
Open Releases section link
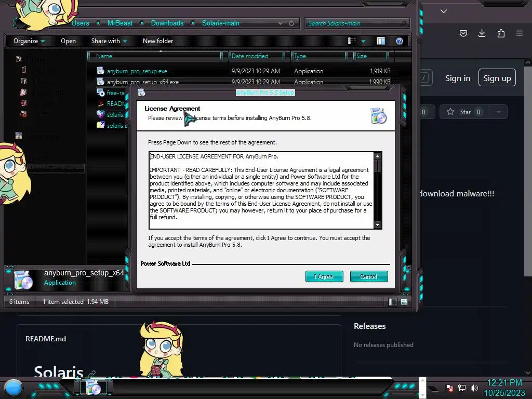click(370, 326)
